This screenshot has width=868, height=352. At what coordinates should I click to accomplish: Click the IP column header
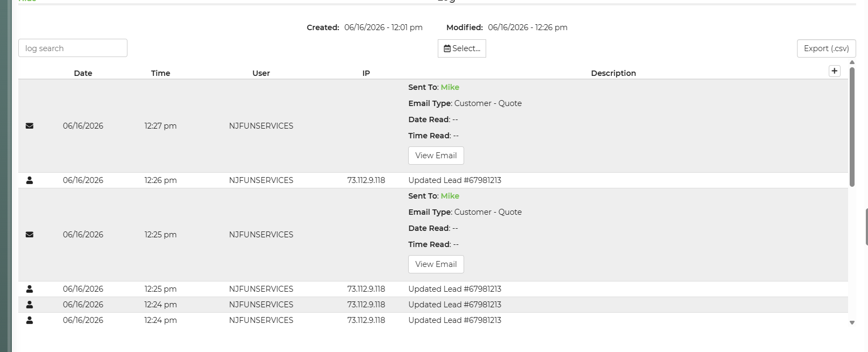point(366,73)
